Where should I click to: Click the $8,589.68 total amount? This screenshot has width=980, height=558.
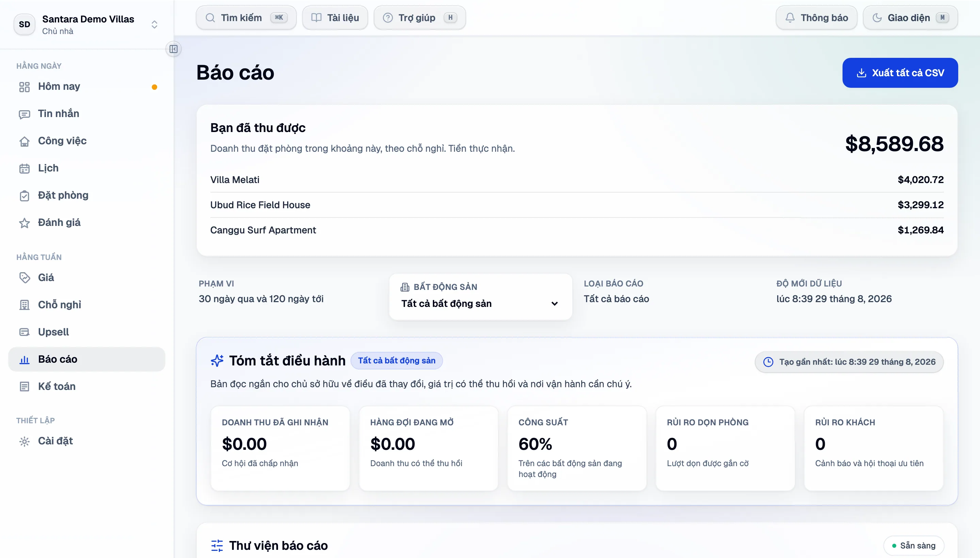point(894,144)
